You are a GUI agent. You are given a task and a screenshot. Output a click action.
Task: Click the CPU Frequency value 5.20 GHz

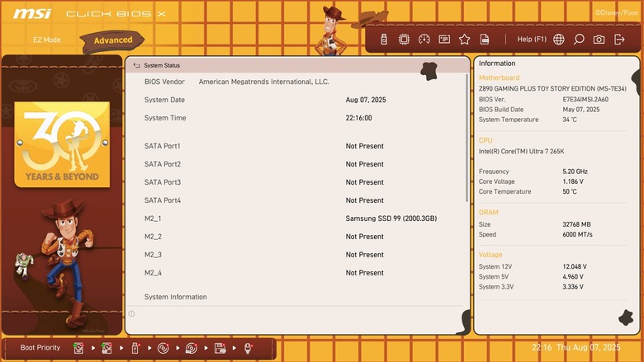(x=575, y=172)
